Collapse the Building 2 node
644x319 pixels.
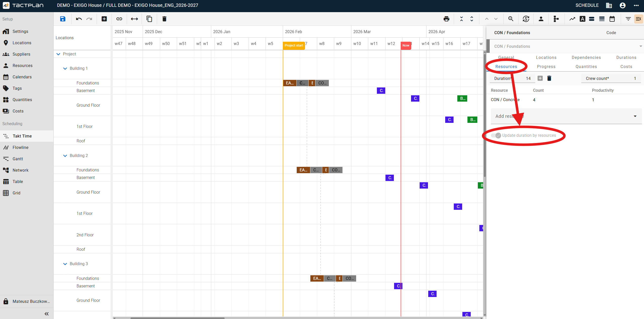pyautogui.click(x=65, y=156)
